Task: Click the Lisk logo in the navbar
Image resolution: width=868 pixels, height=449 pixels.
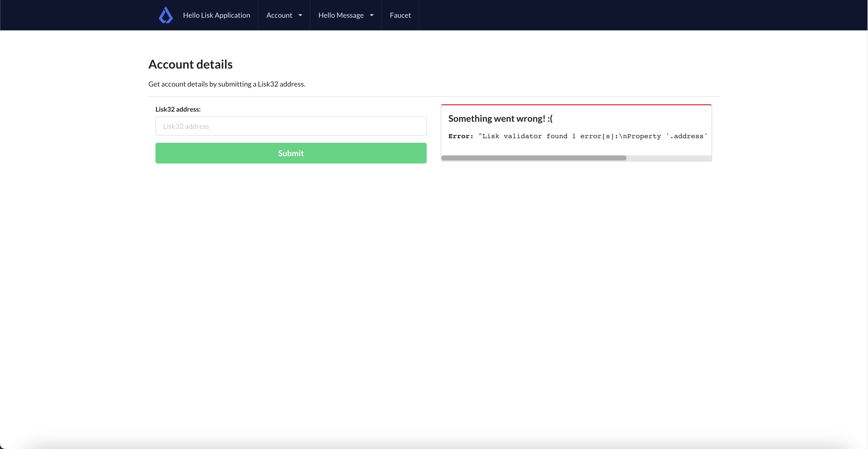Action: (x=165, y=15)
